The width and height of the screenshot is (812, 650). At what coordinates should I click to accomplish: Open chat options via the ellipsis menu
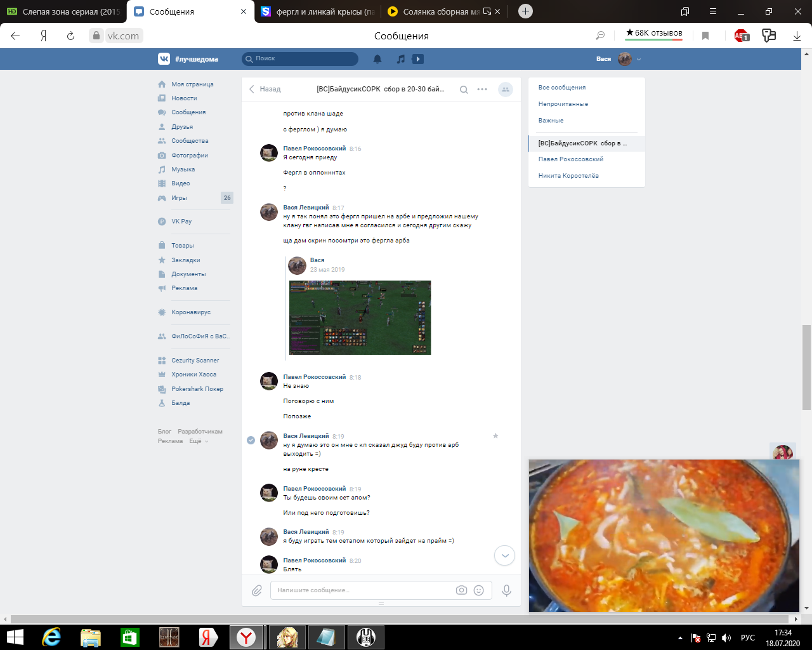(x=482, y=90)
